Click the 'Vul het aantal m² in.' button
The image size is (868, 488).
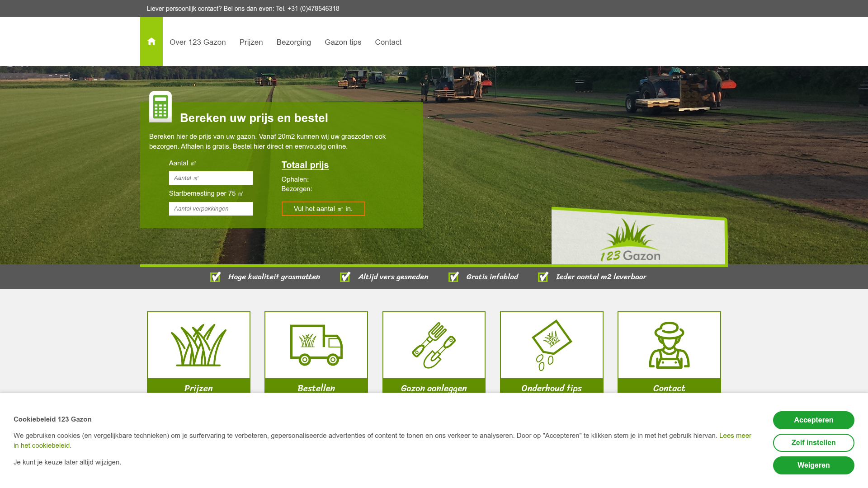pyautogui.click(x=323, y=209)
